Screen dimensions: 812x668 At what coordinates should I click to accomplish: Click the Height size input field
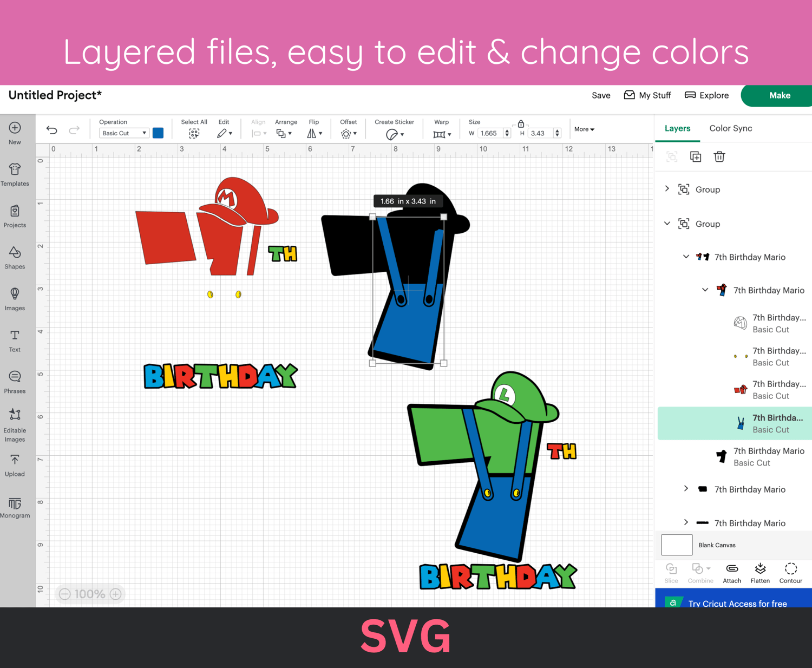point(540,133)
